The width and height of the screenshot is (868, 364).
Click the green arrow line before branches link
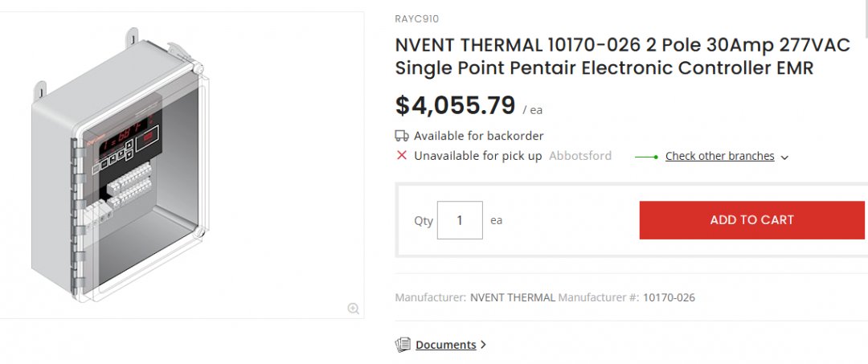[x=647, y=157]
